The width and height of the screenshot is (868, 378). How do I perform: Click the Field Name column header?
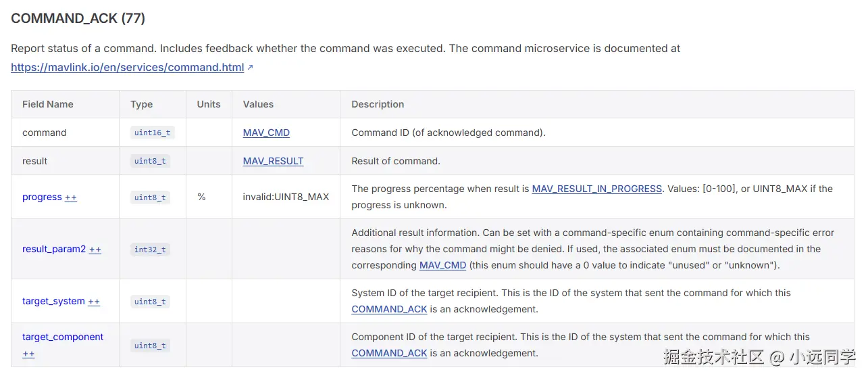48,105
